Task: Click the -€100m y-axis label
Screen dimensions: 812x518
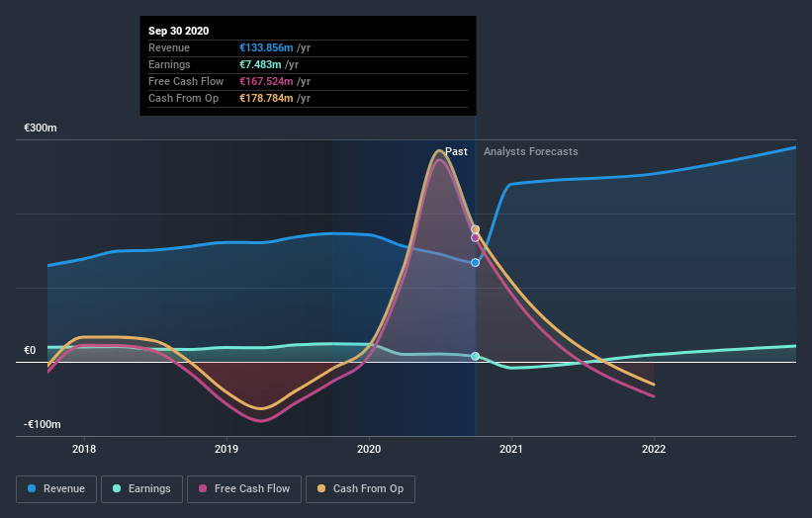Action: [43, 424]
